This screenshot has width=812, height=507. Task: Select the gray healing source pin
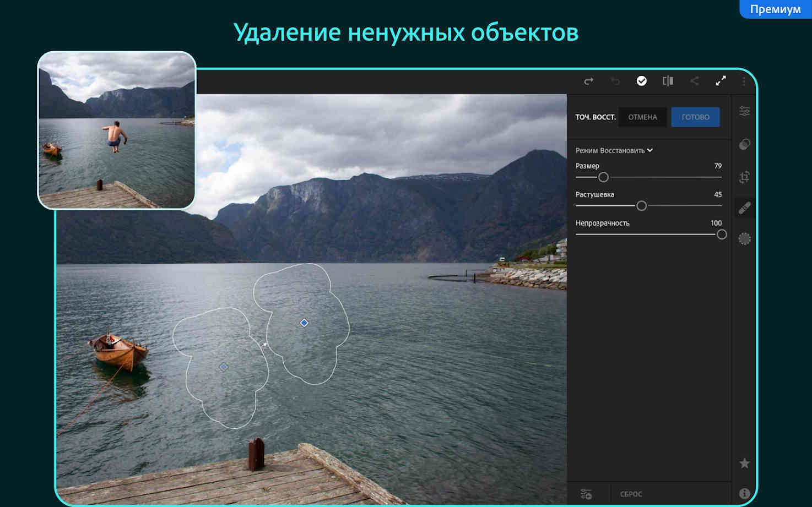[224, 367]
